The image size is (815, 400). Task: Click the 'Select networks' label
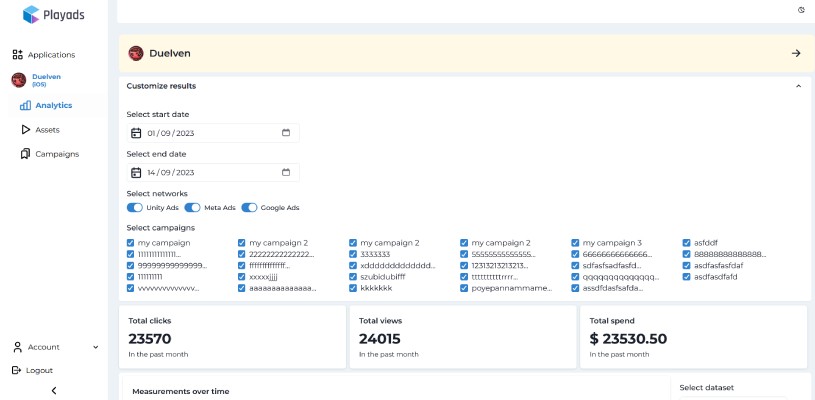[x=157, y=194]
